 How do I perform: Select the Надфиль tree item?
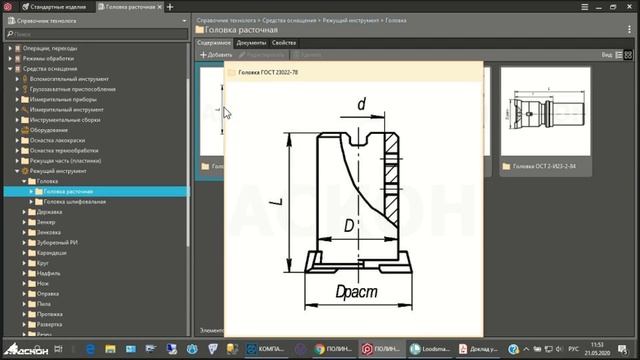[x=49, y=273]
